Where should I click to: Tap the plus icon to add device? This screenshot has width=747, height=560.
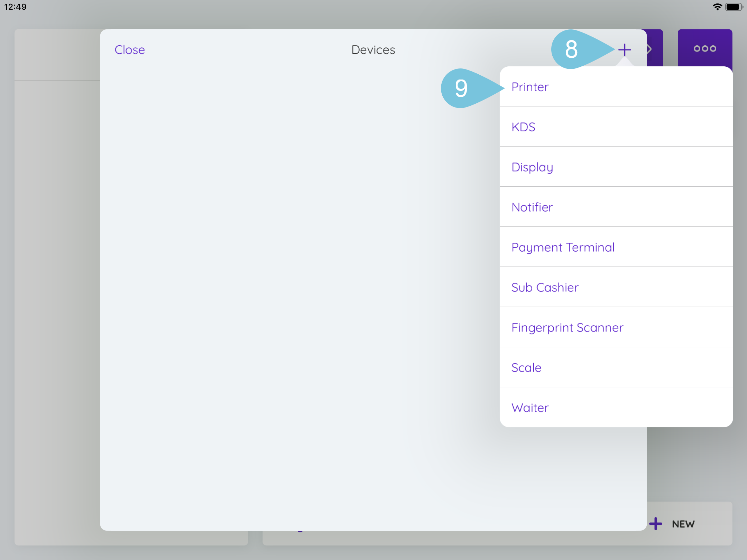coord(625,50)
